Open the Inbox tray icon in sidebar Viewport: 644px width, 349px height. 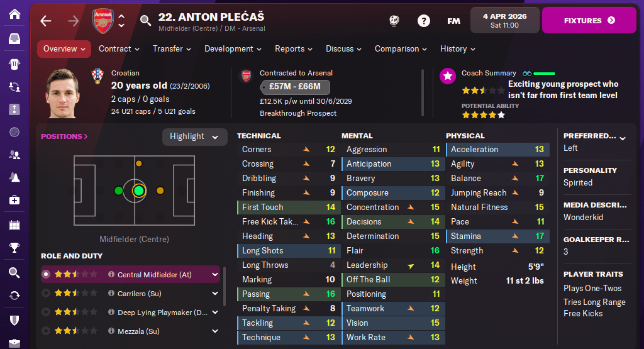click(x=14, y=39)
